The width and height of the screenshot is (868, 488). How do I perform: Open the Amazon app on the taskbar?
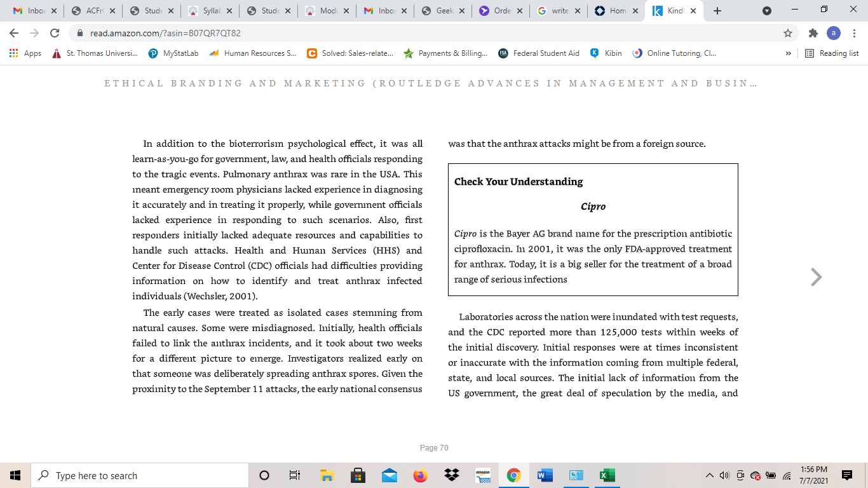point(483,475)
